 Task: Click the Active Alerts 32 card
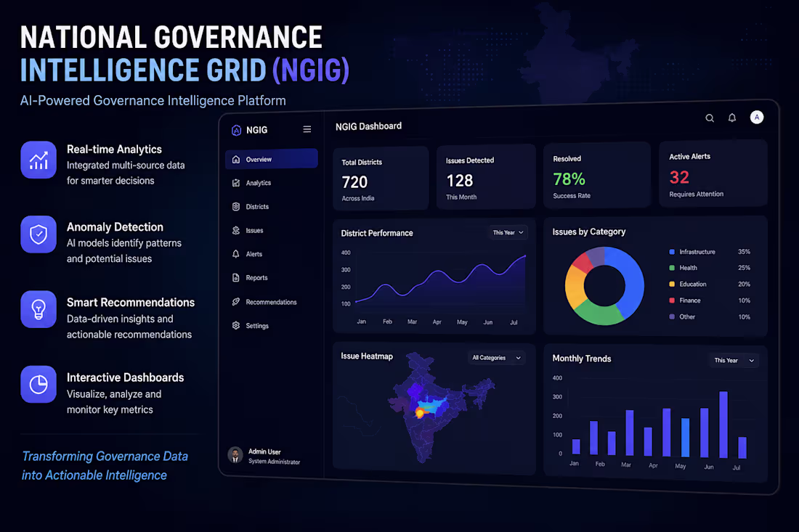click(x=713, y=173)
